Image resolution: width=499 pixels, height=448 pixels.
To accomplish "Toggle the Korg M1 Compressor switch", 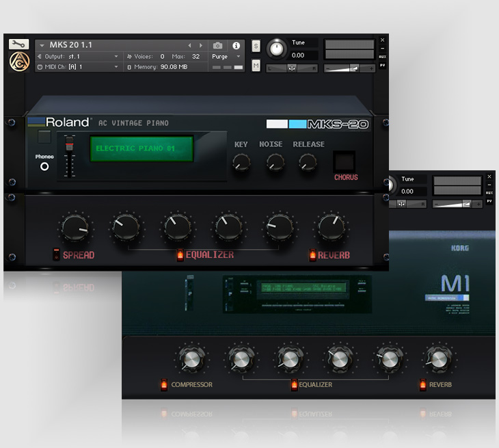I will (x=163, y=385).
